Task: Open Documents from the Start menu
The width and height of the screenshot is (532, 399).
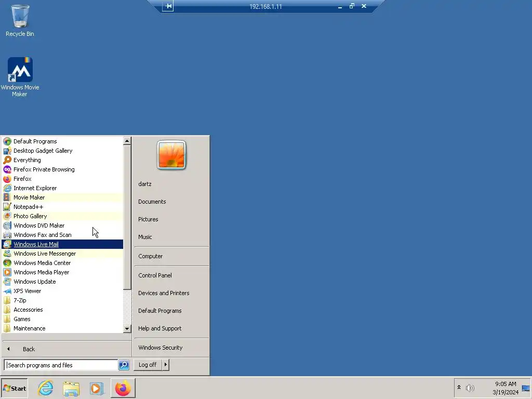Action: (171, 202)
